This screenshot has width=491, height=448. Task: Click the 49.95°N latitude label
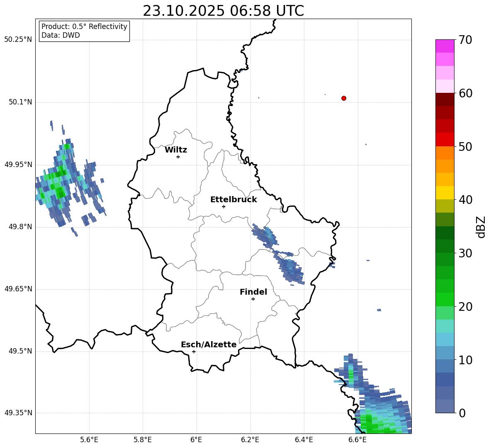tap(18, 165)
